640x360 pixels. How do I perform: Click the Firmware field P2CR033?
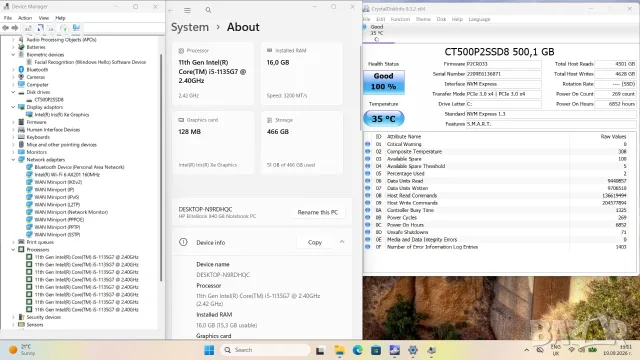click(x=504, y=64)
